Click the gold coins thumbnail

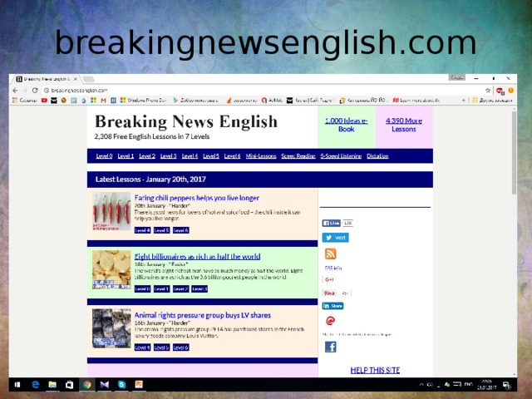111,269
